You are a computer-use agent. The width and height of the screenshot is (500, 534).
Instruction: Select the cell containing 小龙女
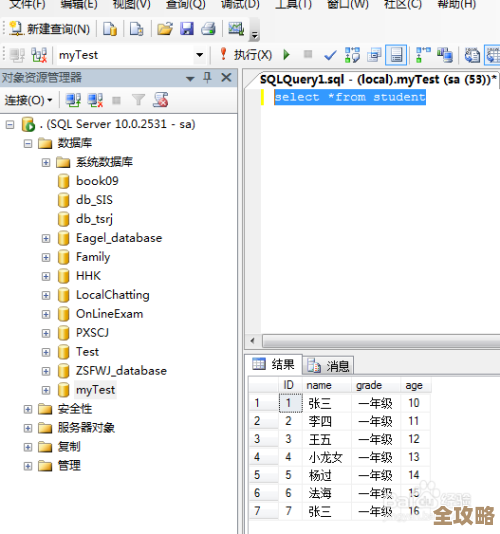(327, 457)
